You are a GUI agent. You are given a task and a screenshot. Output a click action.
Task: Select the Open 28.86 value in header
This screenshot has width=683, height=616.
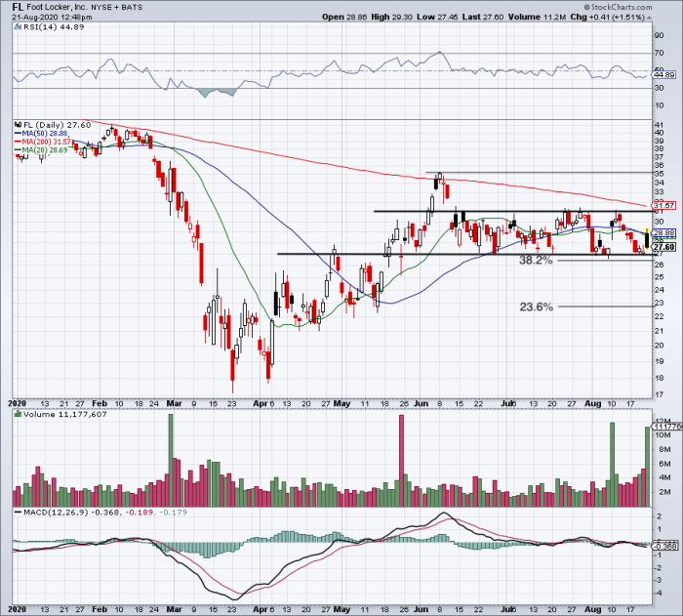(344, 17)
